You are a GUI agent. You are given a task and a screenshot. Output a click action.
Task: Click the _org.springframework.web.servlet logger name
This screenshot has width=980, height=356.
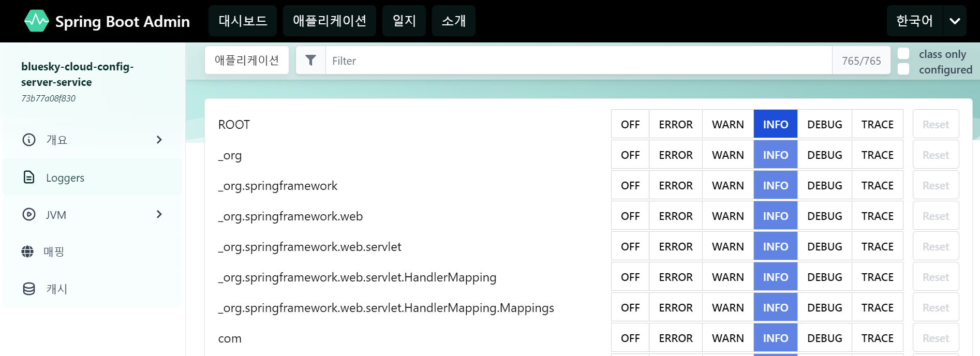click(x=309, y=247)
